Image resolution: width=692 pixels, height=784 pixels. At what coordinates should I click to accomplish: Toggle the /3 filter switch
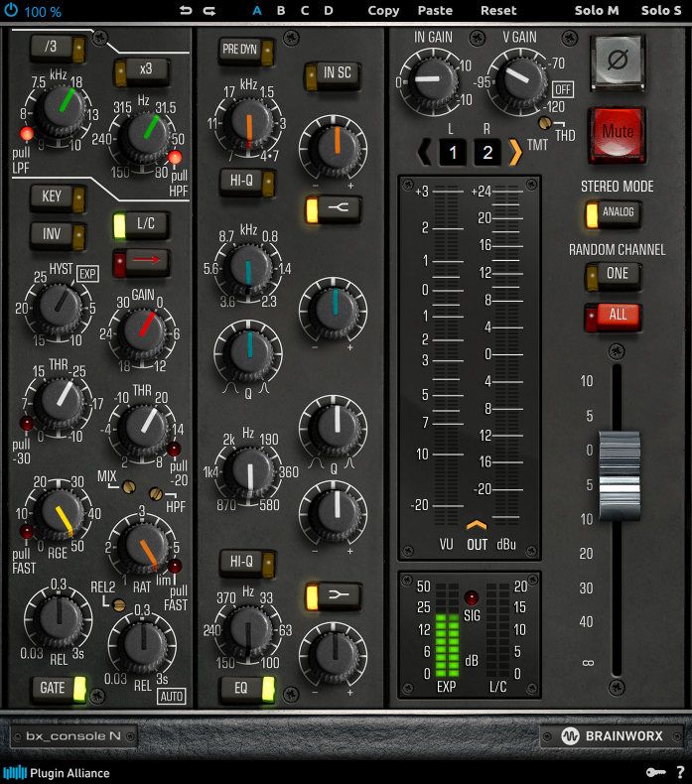pyautogui.click(x=58, y=48)
